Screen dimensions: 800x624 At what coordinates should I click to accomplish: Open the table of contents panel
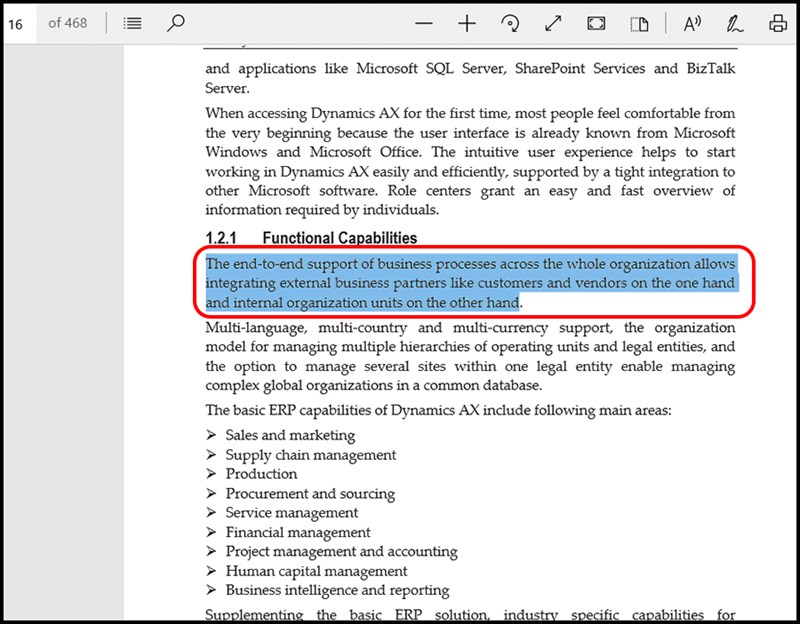[x=132, y=23]
